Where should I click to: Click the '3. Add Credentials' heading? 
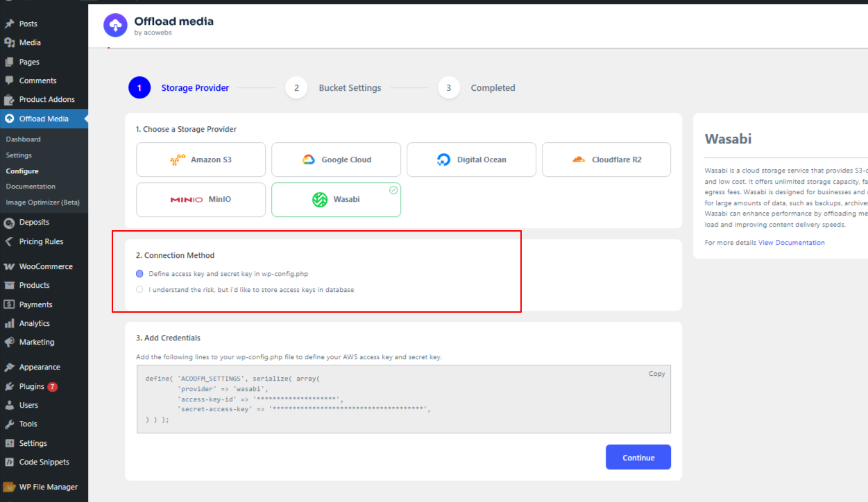pyautogui.click(x=168, y=338)
